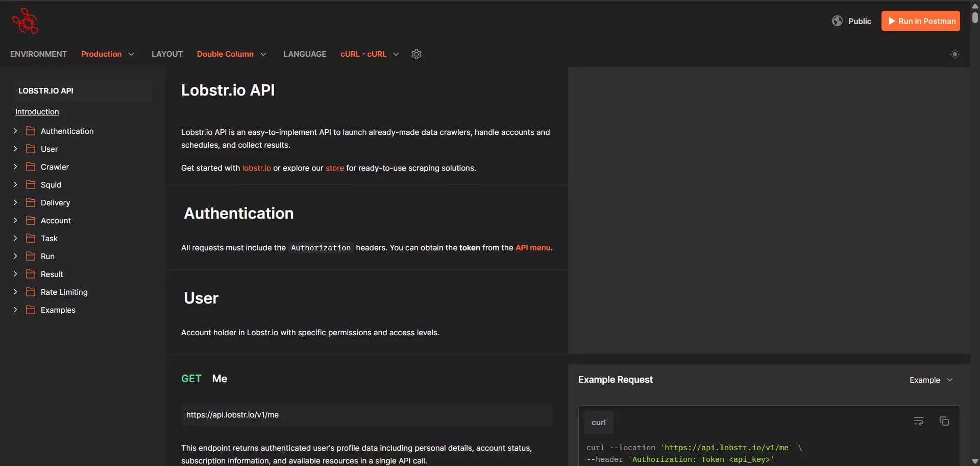Select the curl tab in the example
Image resolution: width=980 pixels, height=466 pixels.
click(x=598, y=423)
